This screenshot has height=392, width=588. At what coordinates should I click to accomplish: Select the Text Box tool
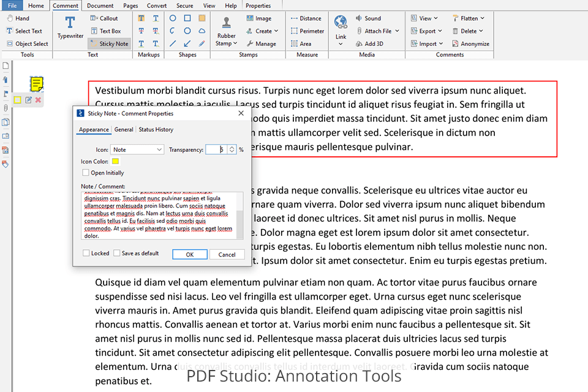(x=106, y=31)
